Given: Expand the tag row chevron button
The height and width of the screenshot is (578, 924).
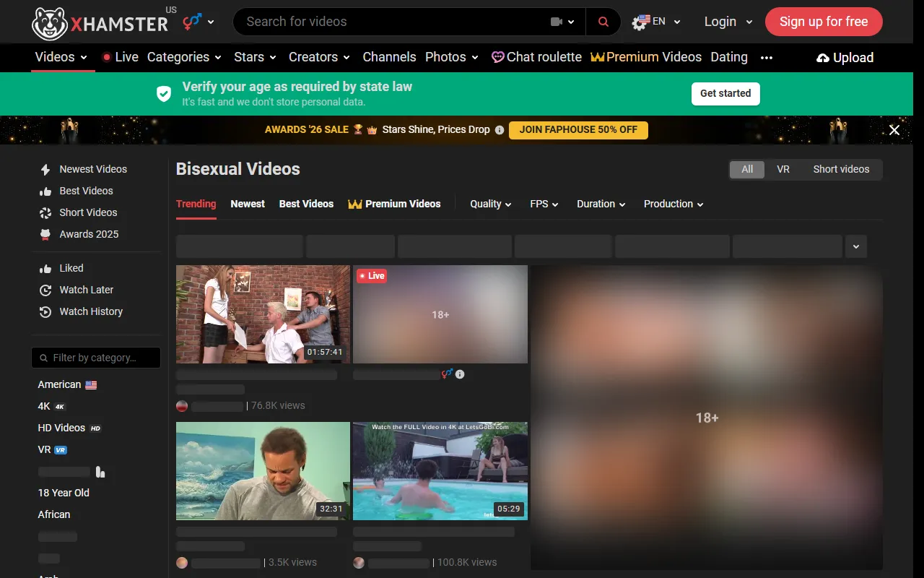Looking at the screenshot, I should coord(856,246).
